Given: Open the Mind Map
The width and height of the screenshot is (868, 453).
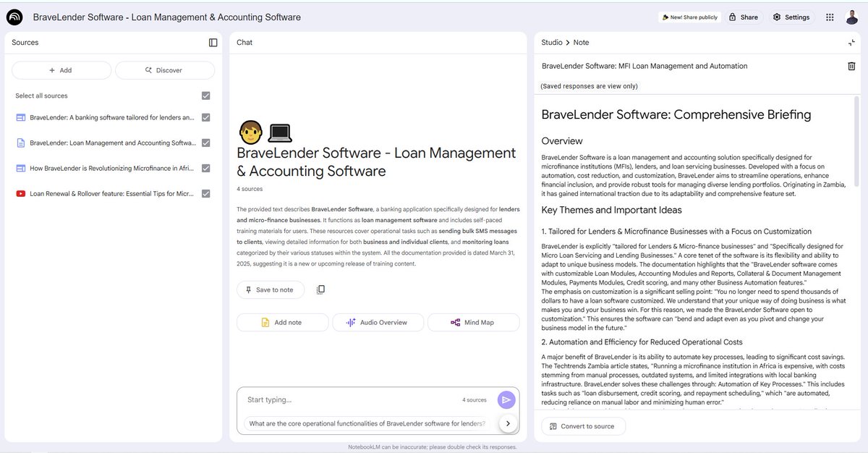Looking at the screenshot, I should pyautogui.click(x=473, y=322).
